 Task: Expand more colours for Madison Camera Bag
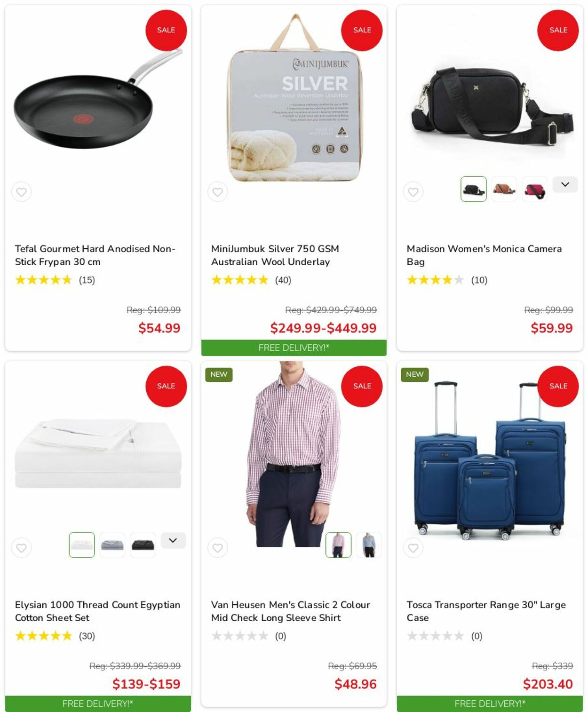coord(565,184)
